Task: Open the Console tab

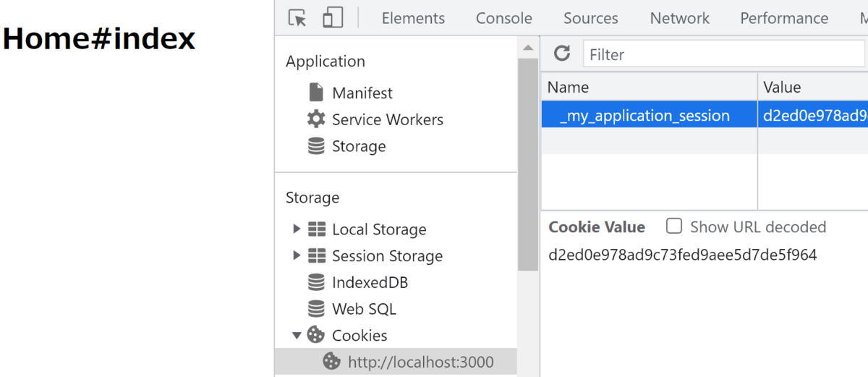Action: 503,18
